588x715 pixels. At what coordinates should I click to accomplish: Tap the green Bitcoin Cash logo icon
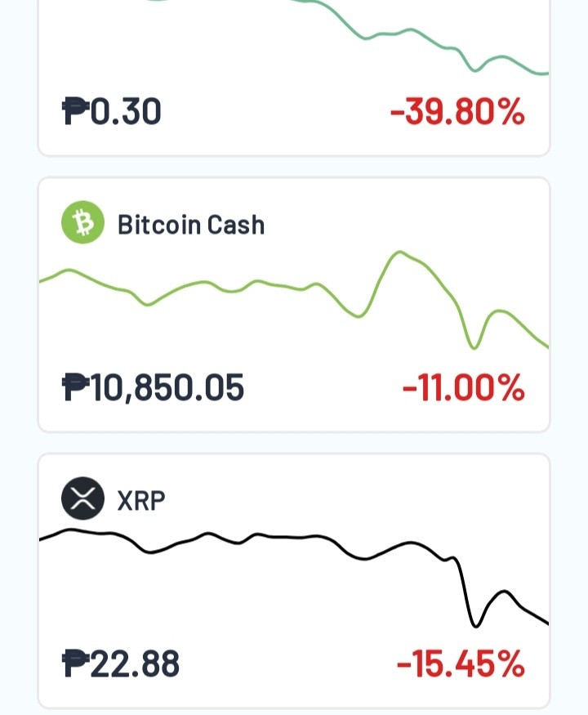[83, 222]
